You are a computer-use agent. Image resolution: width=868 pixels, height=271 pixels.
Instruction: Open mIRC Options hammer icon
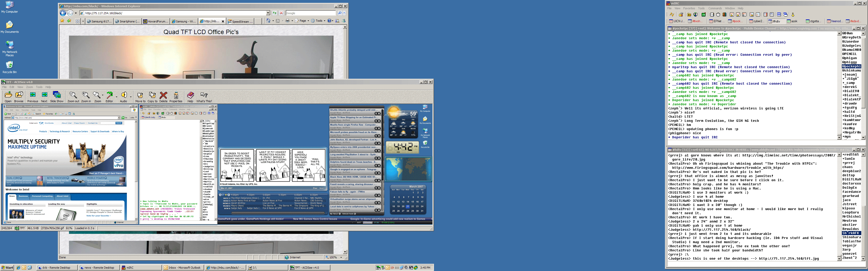click(x=681, y=14)
